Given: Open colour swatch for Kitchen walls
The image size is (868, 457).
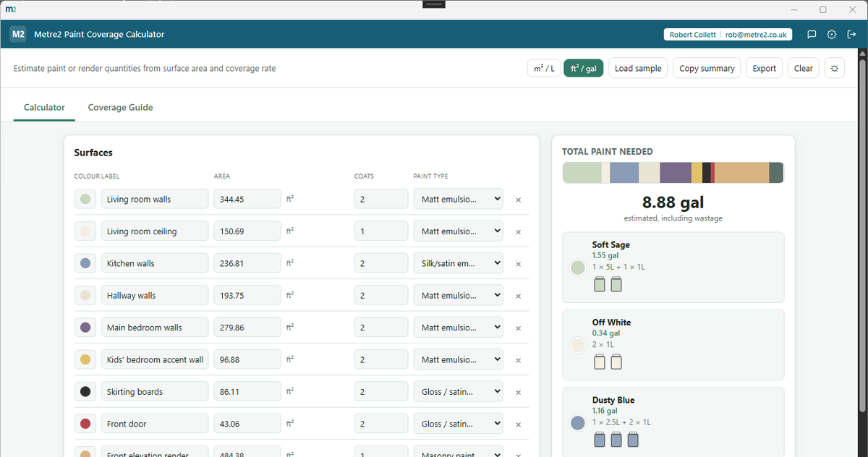Looking at the screenshot, I should [85, 263].
